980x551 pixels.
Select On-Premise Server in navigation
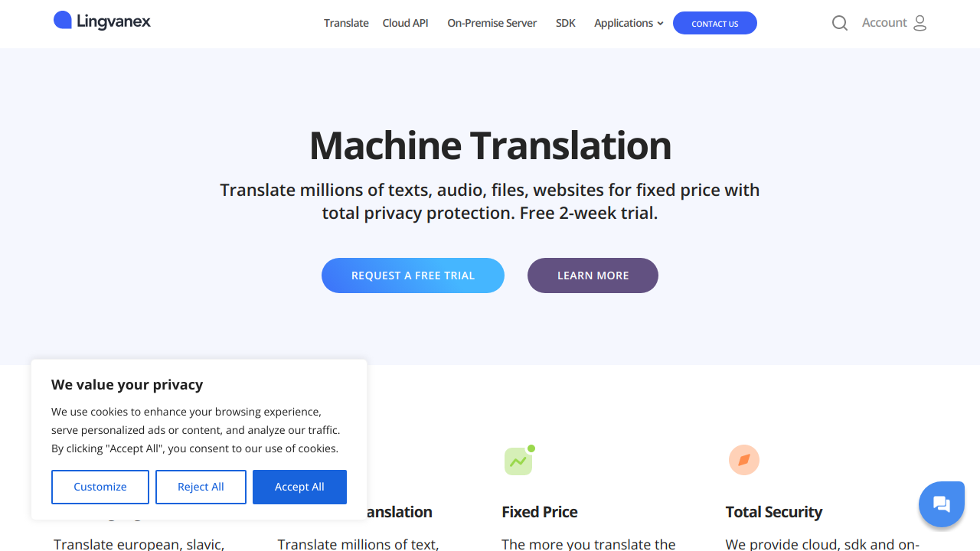coord(492,23)
